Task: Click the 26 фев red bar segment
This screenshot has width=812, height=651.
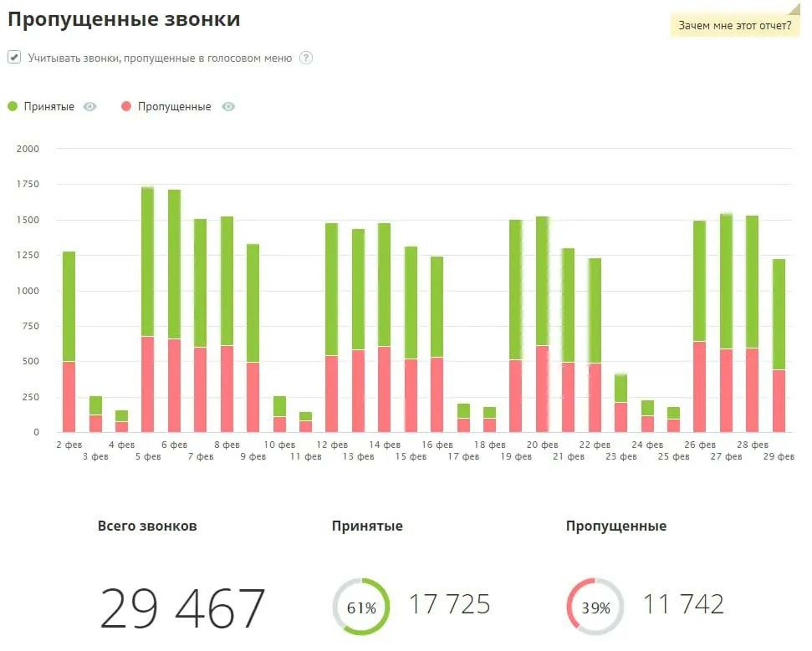Action: 700,387
